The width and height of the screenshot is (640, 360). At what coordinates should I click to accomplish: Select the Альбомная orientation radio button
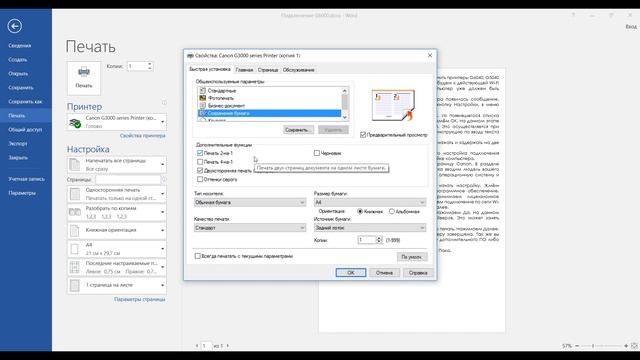click(x=392, y=211)
